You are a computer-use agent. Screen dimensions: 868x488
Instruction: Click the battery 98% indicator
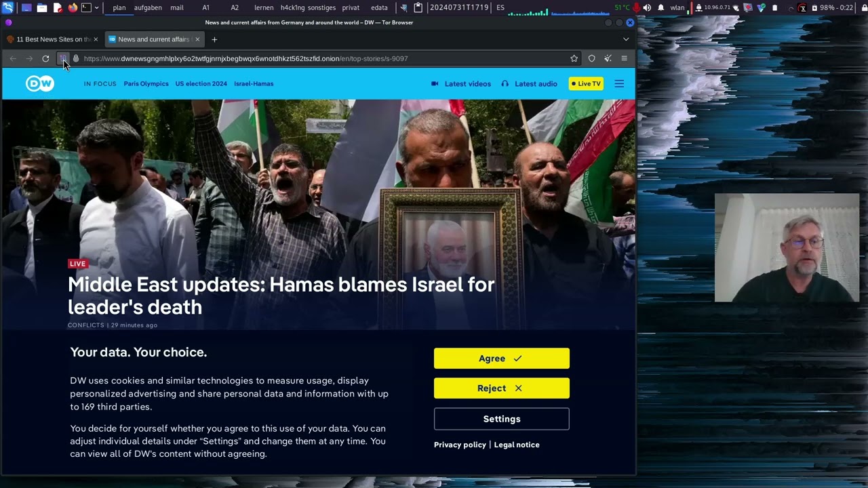[x=833, y=7]
